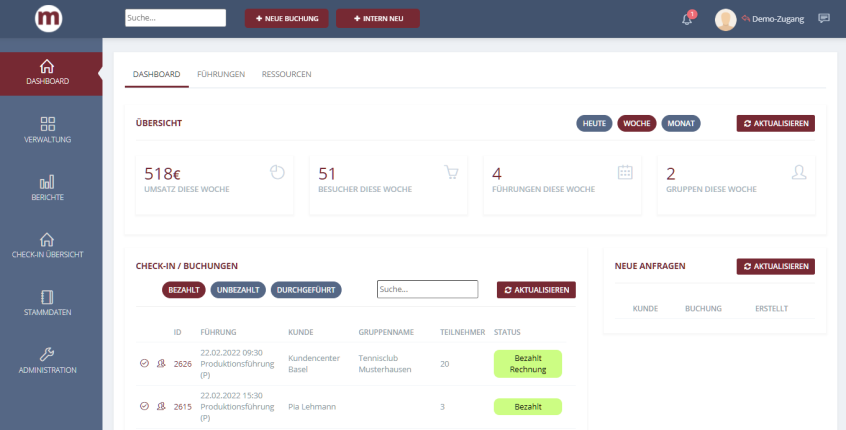Viewport: 846px width, 430px height.
Task: Click the notification bell icon
Action: click(687, 19)
